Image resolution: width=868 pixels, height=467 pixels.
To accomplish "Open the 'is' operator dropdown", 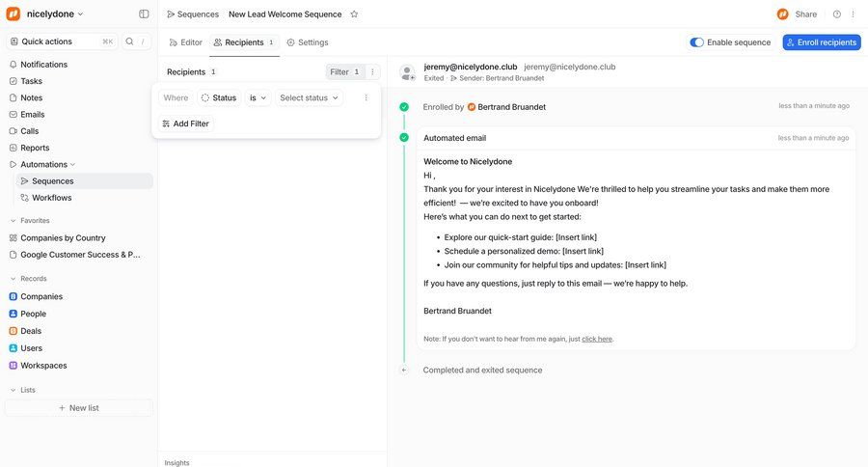I will (x=258, y=97).
